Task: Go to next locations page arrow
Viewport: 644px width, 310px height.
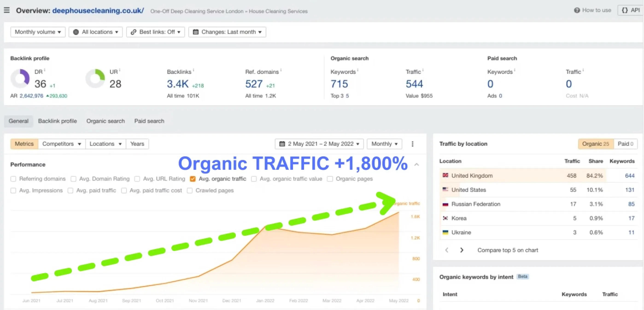Action: click(x=462, y=250)
